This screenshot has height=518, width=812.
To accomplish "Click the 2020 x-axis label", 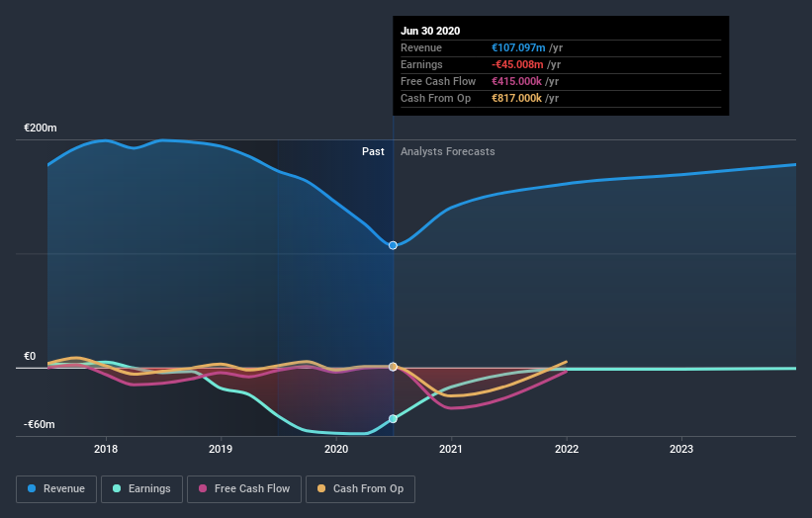I will [336, 449].
